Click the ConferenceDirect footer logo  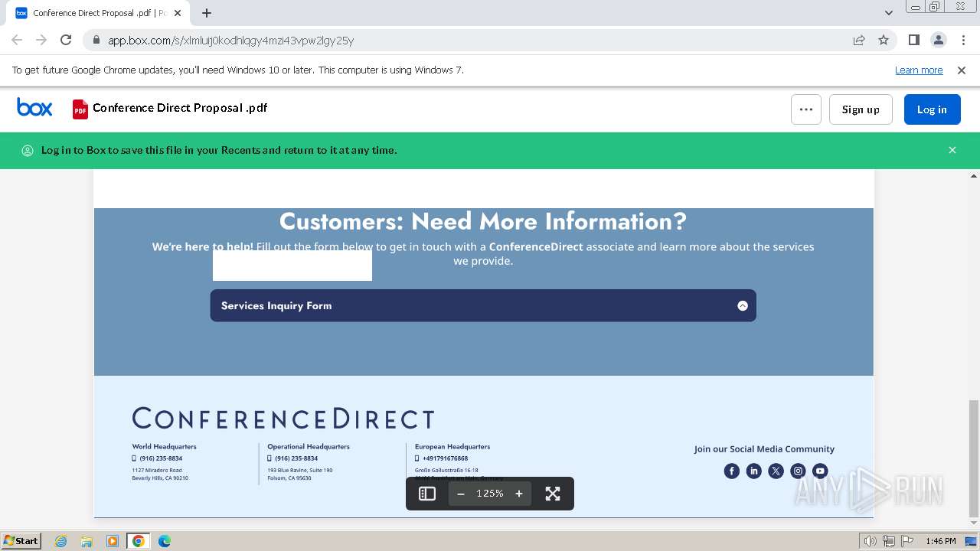tap(283, 419)
